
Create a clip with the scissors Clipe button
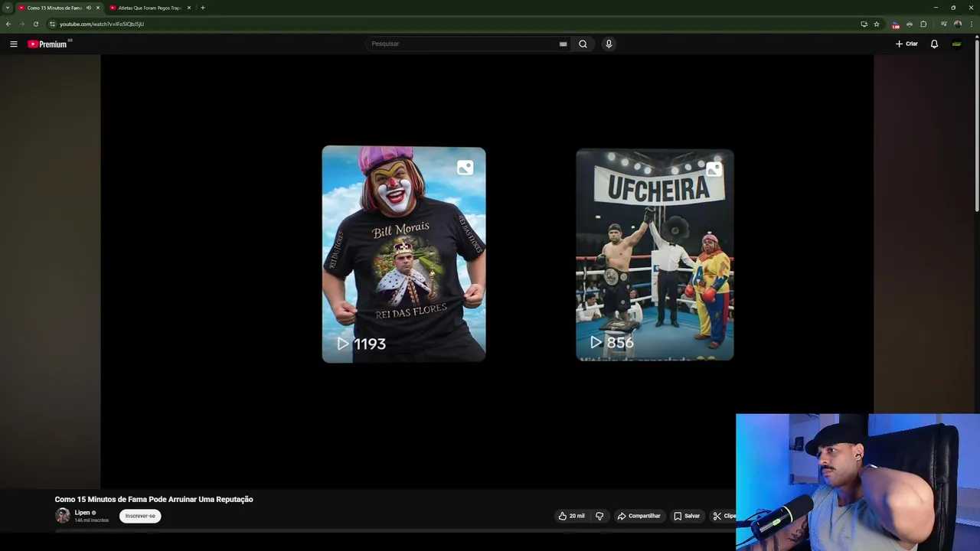click(x=724, y=516)
